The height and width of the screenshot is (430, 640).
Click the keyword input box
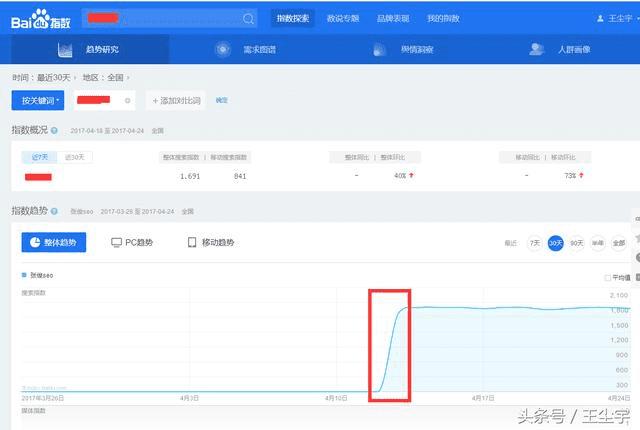[104, 100]
